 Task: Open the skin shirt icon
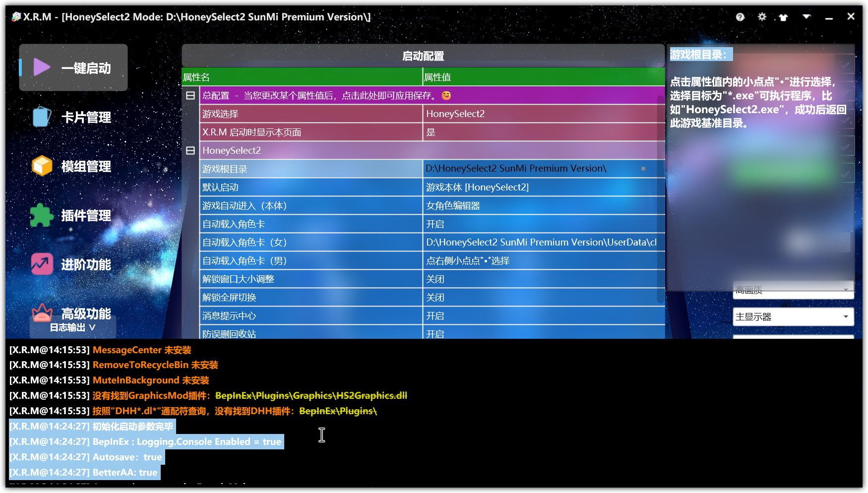784,17
